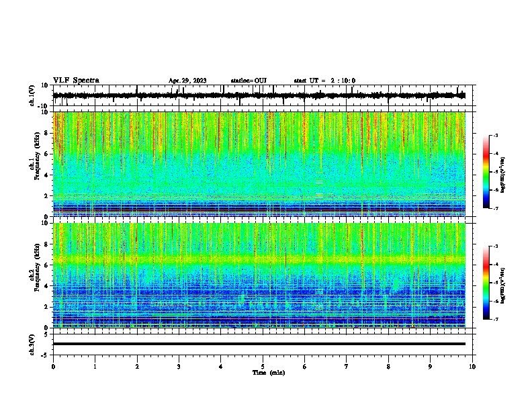
Task: Click the ch.2 colorbar "log(PSD)" label
Action: click(503, 285)
